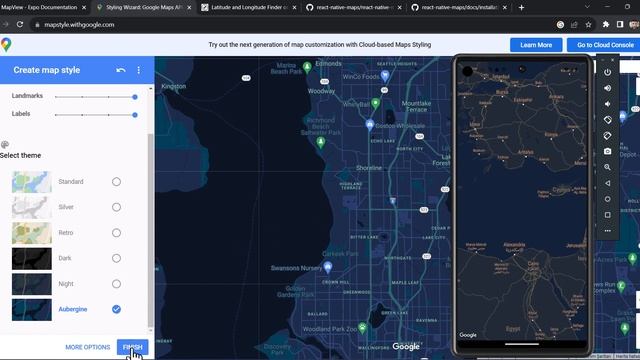Click the WinCo Foods shopping pin on map
Screen dimensions: 640x360
tap(384, 75)
